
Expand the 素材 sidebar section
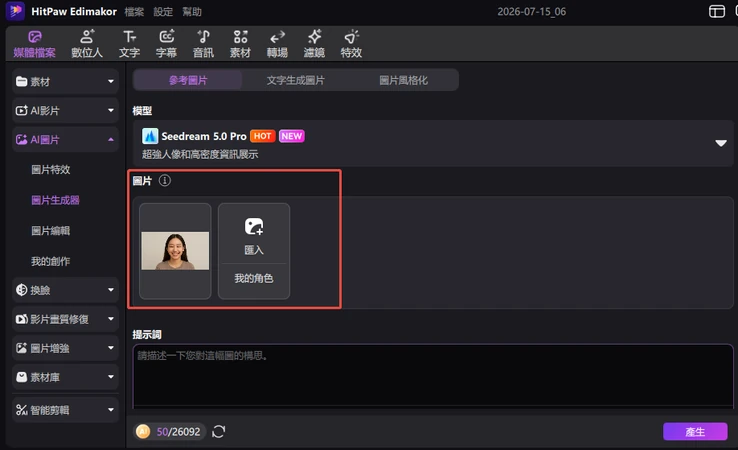(65, 81)
